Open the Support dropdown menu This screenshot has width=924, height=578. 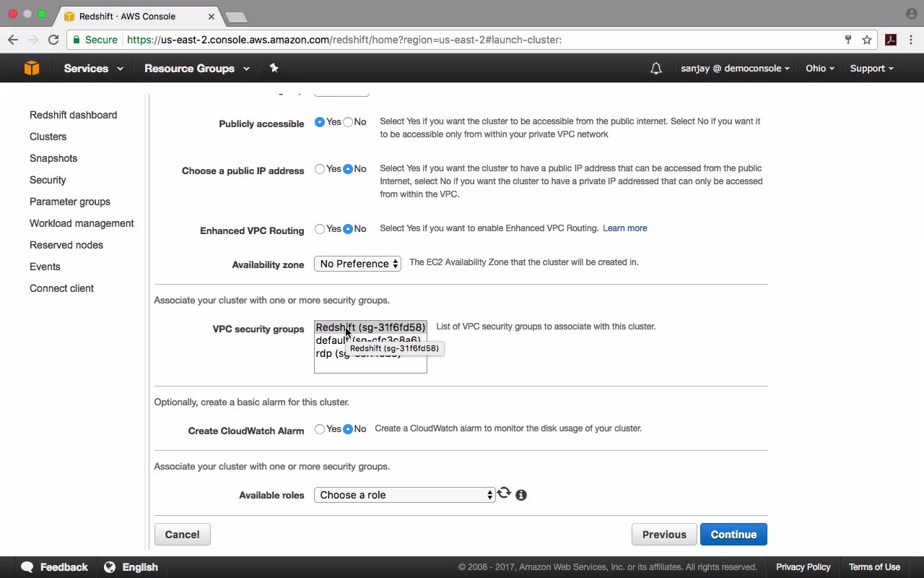pos(871,69)
